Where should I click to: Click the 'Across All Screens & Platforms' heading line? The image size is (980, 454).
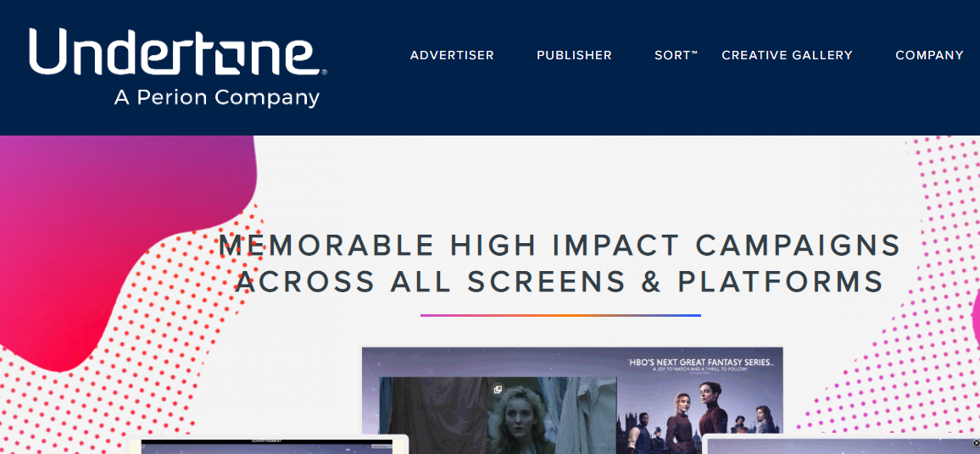pyautogui.click(x=560, y=282)
